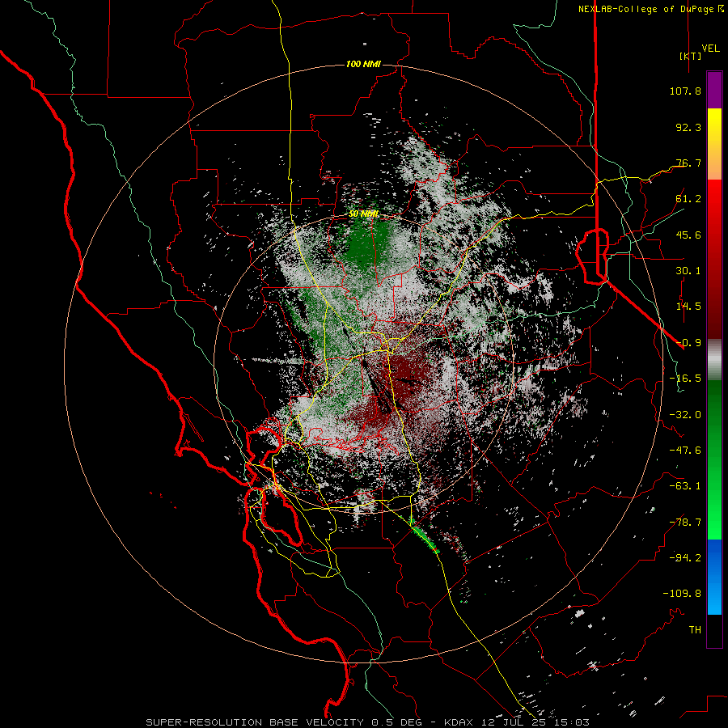Select the 45.6 scale value

coord(688,235)
